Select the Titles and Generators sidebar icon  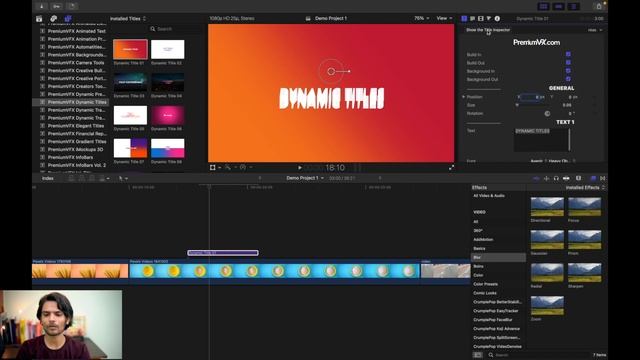pos(68,19)
